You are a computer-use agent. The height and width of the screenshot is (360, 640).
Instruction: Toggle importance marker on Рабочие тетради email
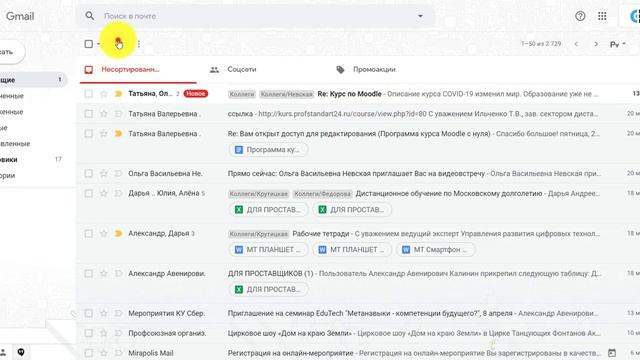(x=118, y=233)
